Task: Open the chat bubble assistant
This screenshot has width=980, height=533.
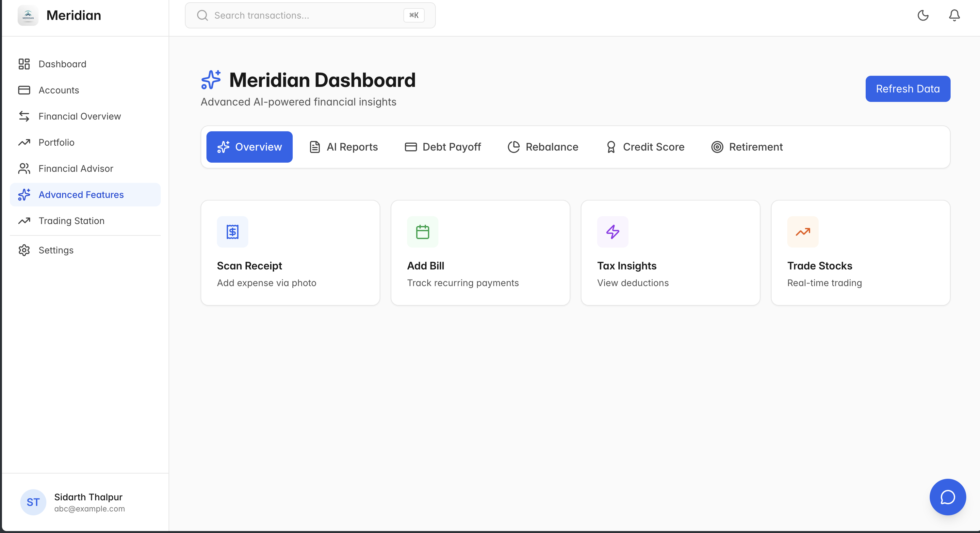Action: 947,497
